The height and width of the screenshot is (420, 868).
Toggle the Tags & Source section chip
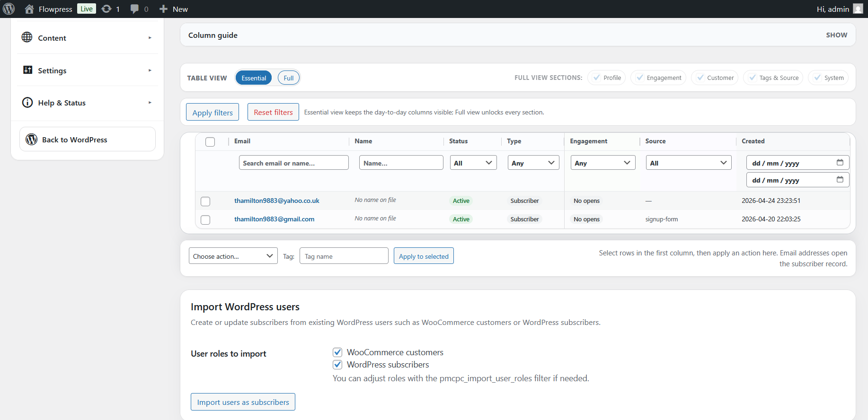(x=773, y=78)
